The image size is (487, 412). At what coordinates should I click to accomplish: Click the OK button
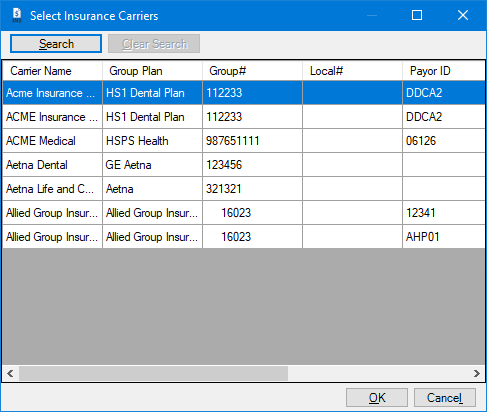pyautogui.click(x=377, y=397)
